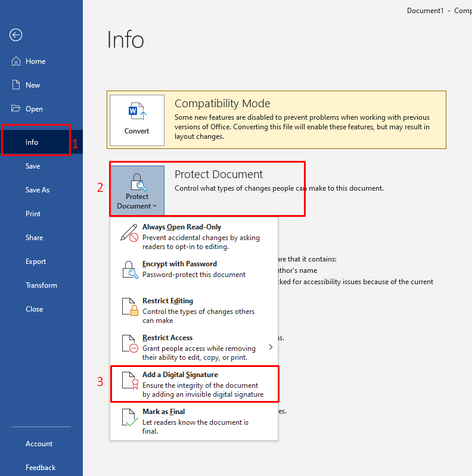Click the Mark as Final icon
The image size is (472, 476).
click(x=129, y=417)
